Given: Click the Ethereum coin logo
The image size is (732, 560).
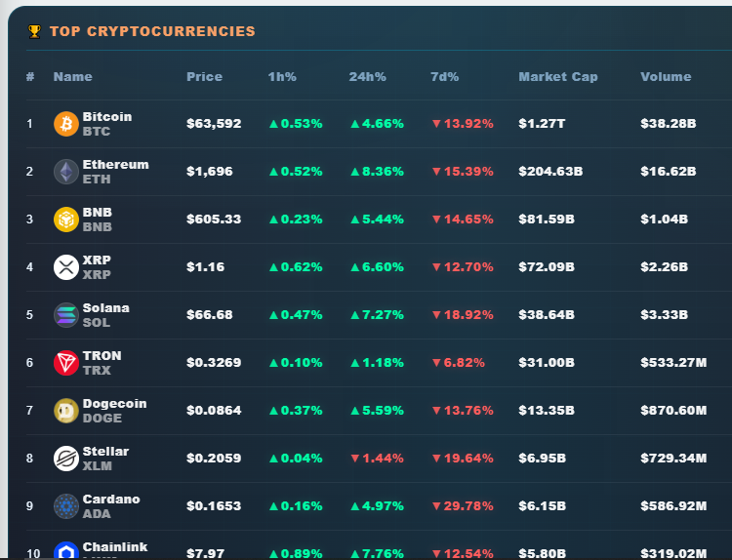Looking at the screenshot, I should tap(66, 172).
